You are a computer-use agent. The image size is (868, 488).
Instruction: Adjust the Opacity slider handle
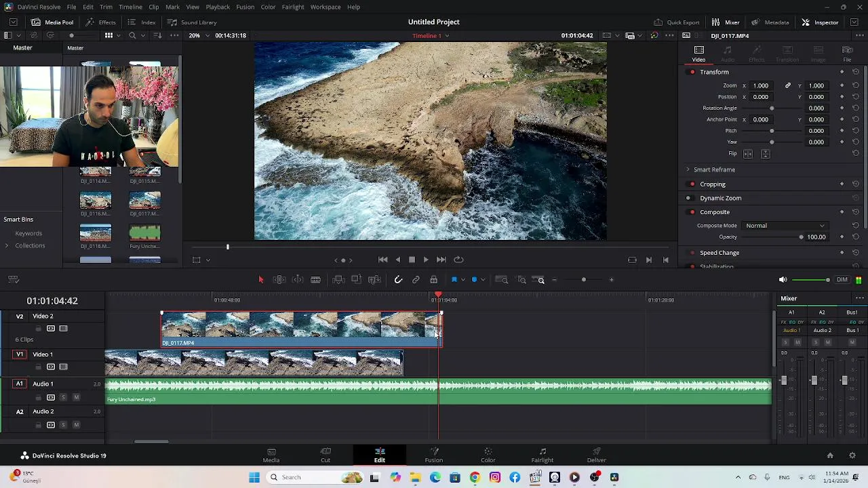pos(801,237)
